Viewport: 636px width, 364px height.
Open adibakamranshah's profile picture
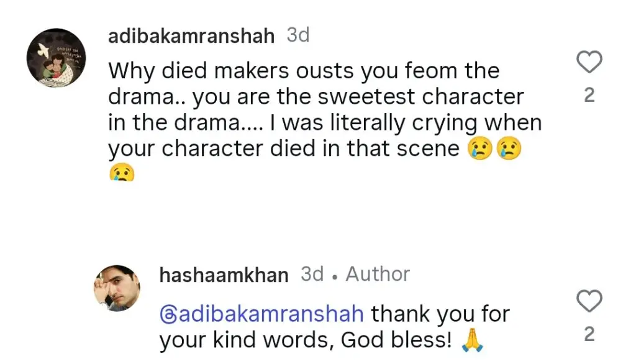point(56,58)
